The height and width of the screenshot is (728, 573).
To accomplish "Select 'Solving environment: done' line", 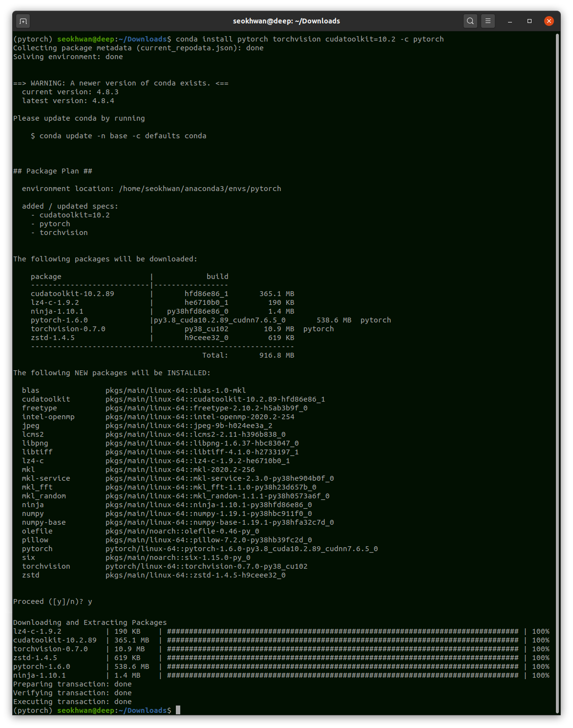I will click(x=68, y=57).
